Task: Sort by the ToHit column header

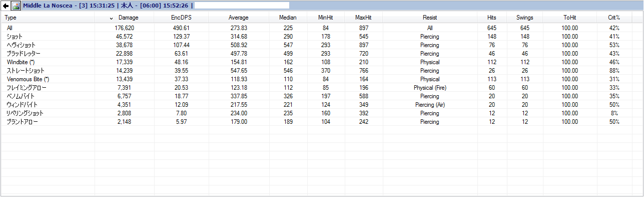Action: (x=570, y=18)
